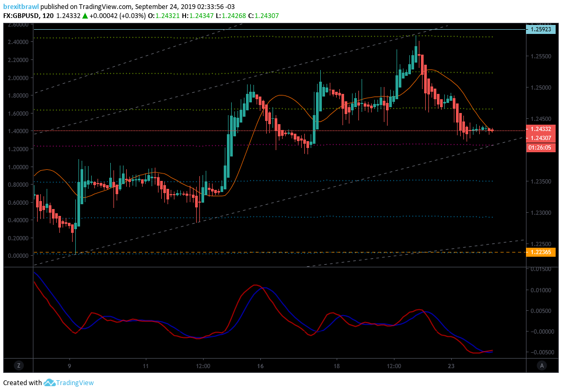The height and width of the screenshot is (392, 562).
Task: Click the 01:26:05 bar countdown label
Action: tap(540, 147)
